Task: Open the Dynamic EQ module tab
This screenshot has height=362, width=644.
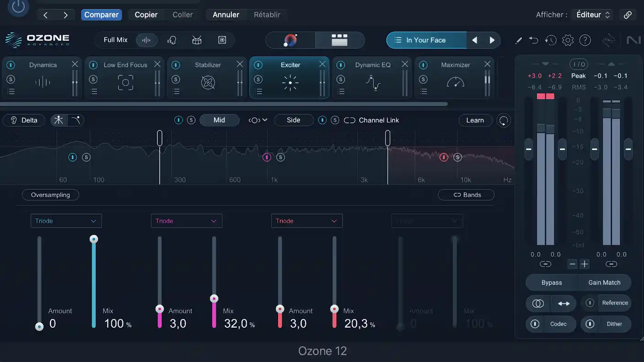Action: click(372, 78)
